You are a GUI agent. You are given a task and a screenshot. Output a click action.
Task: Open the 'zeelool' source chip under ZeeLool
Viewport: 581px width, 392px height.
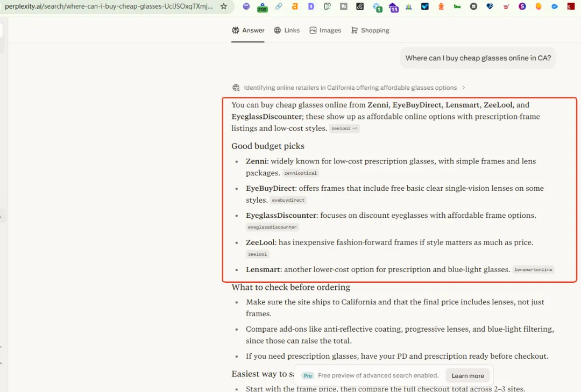click(258, 254)
